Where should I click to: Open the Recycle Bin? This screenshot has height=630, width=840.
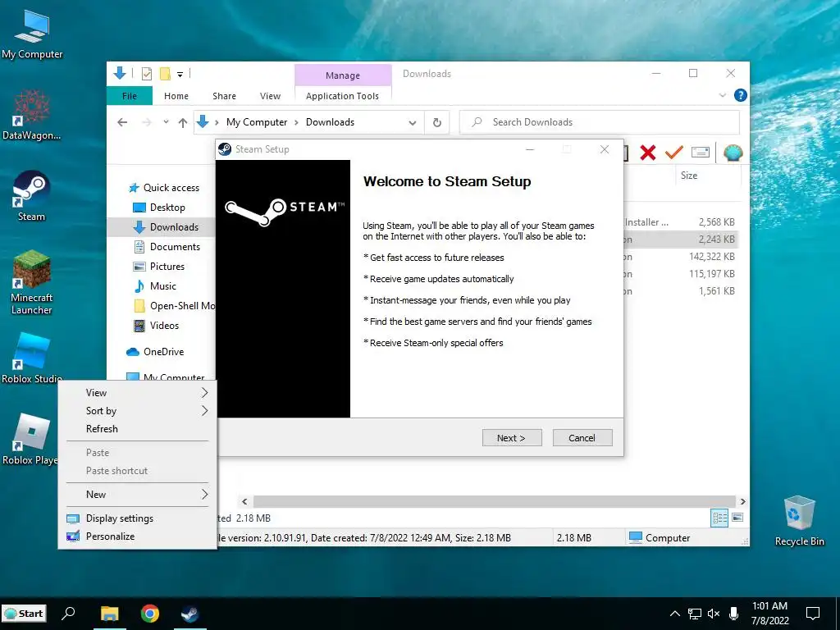click(799, 521)
